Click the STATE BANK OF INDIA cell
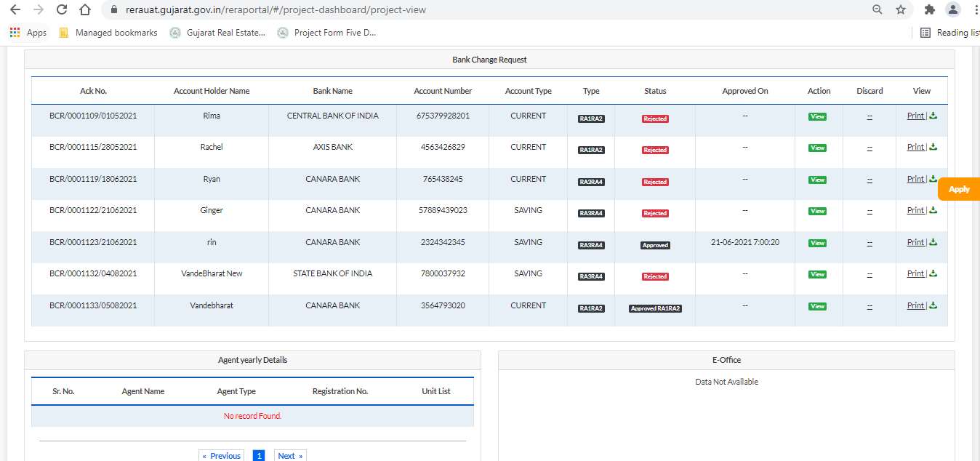 332,273
